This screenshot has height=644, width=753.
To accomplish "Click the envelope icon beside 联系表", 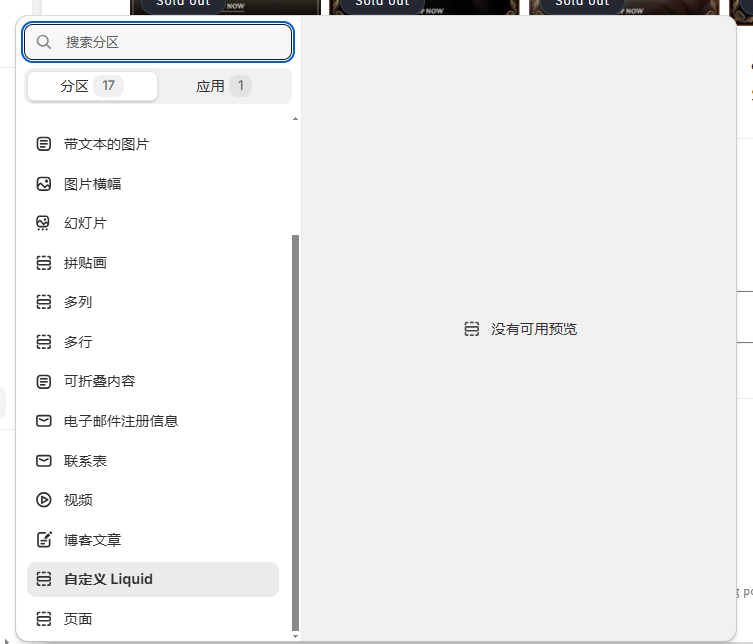I will 44,461.
